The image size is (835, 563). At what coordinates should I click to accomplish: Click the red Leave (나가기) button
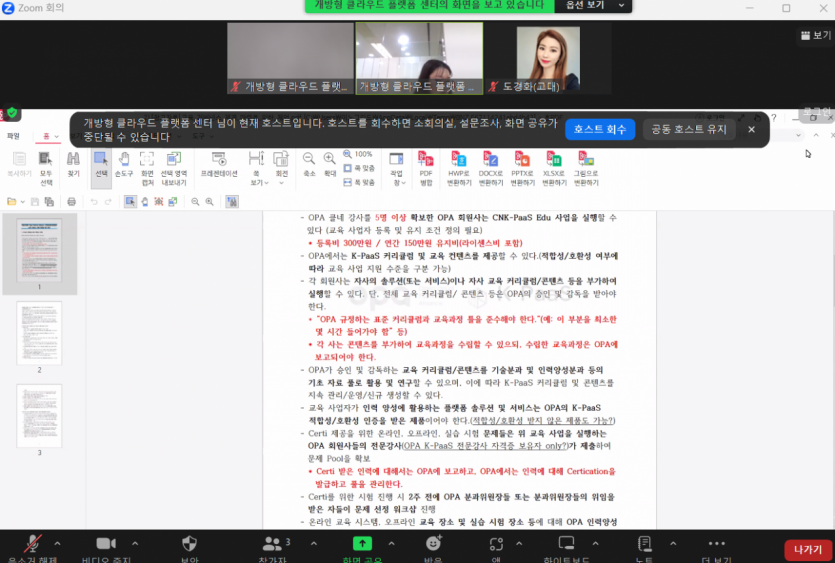pos(807,550)
